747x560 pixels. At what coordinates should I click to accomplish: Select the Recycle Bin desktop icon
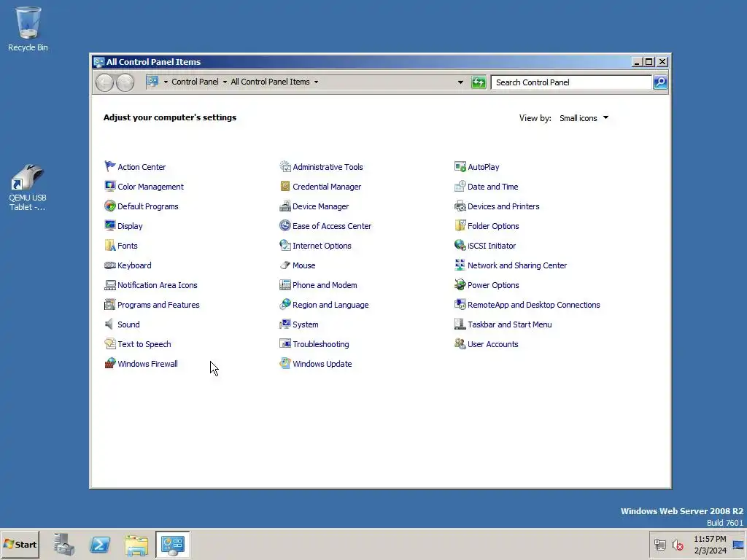pos(28,29)
